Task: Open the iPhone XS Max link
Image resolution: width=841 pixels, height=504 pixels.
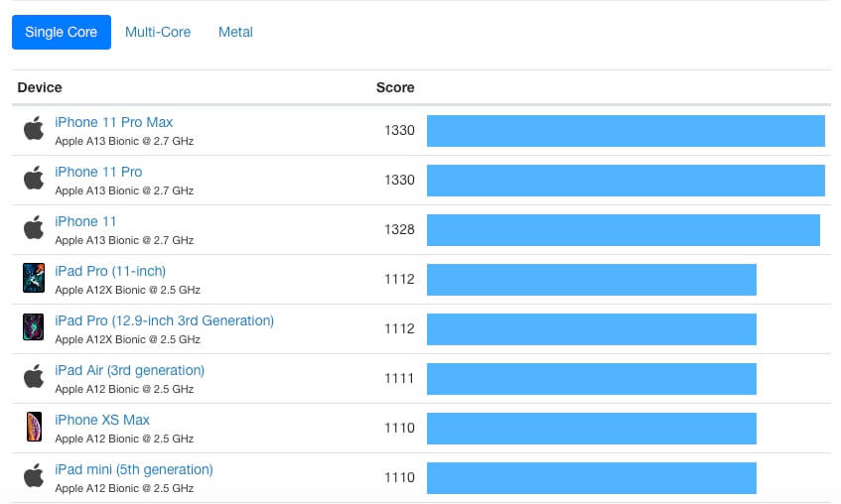Action: 102,420
